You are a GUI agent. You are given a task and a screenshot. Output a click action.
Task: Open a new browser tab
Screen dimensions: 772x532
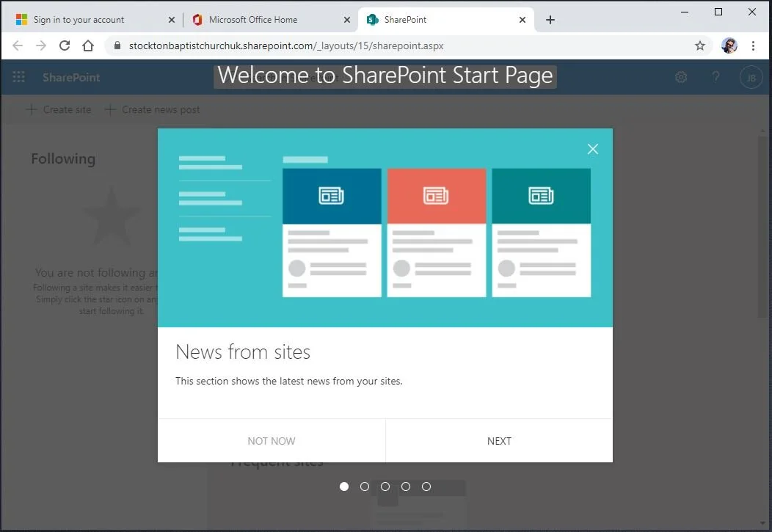coord(550,20)
